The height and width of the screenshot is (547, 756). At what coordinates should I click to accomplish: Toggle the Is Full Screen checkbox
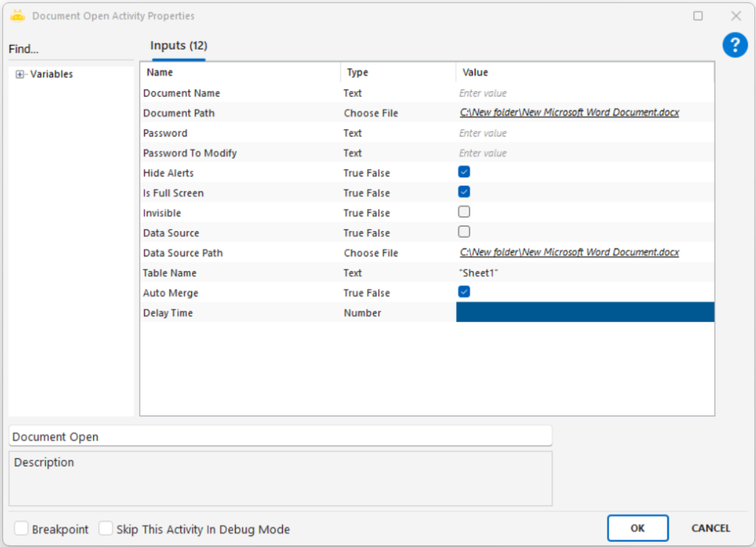[464, 192]
